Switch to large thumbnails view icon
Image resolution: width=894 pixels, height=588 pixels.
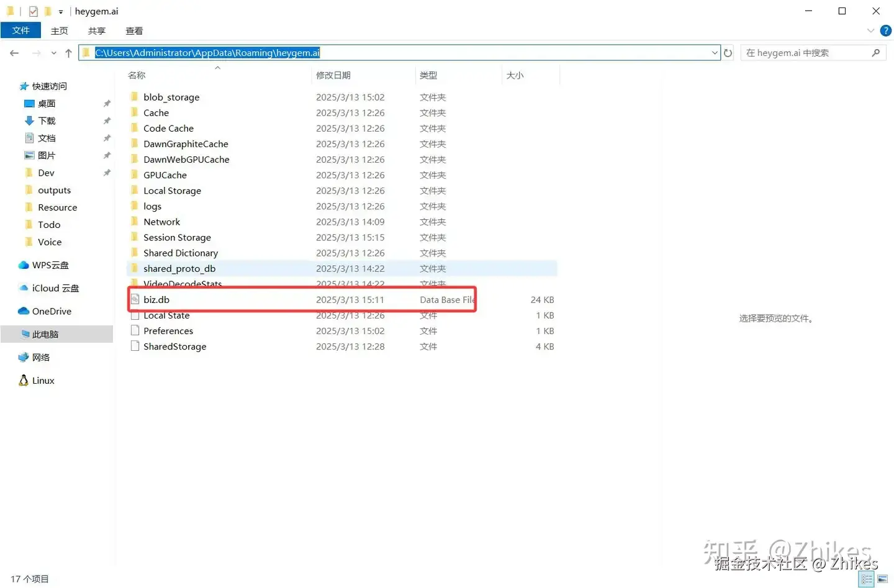point(883,579)
